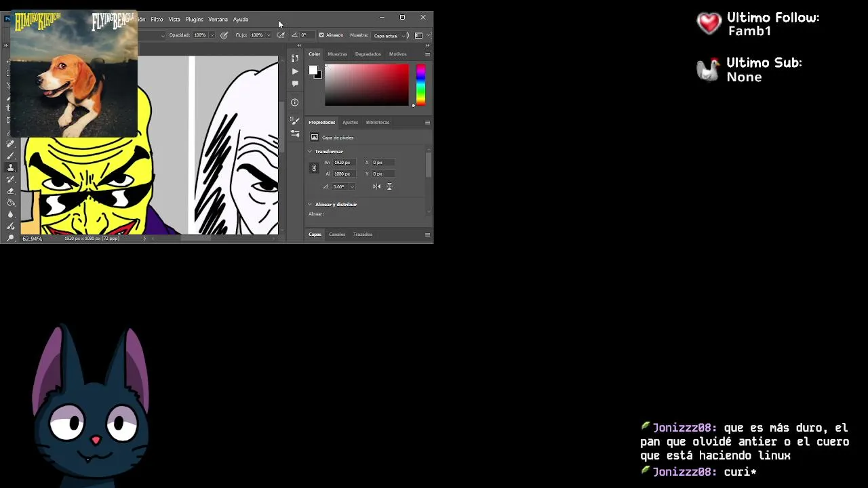This screenshot has height=488, width=868.
Task: Toggle the Alineado checkbox
Action: coord(321,35)
